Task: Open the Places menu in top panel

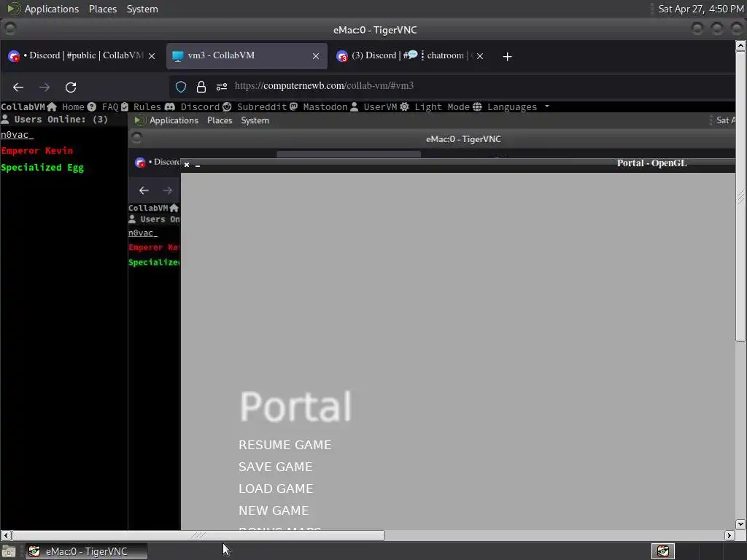Action: pyautogui.click(x=102, y=9)
